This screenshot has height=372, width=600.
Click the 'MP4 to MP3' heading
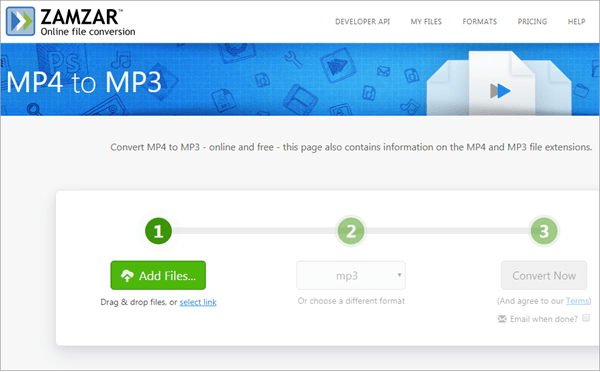[x=84, y=82]
